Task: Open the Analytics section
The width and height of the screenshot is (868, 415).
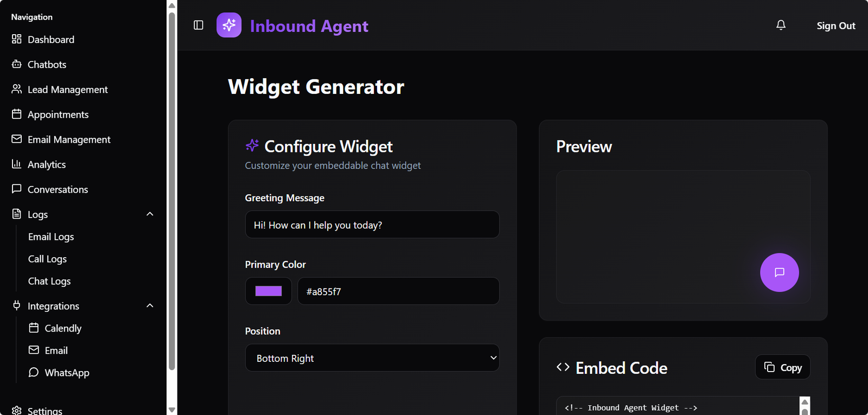Action: click(x=47, y=164)
